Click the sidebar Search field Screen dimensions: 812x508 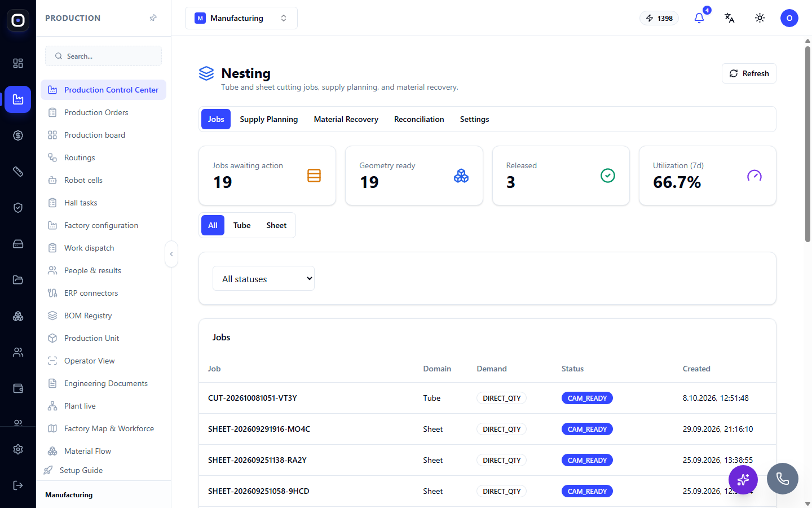coord(103,56)
